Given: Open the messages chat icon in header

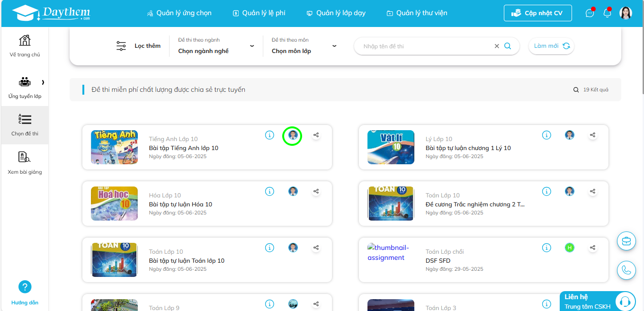Looking at the screenshot, I should click(590, 13).
